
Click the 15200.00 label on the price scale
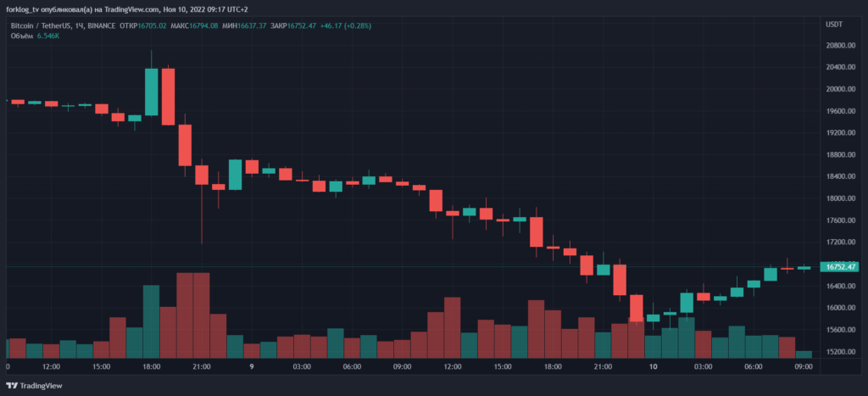pos(842,352)
